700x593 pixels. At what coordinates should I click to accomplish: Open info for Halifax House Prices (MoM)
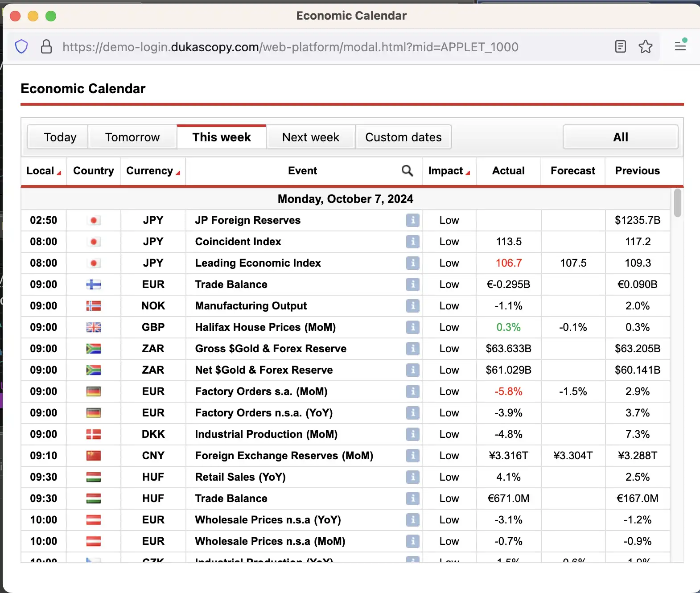(x=412, y=327)
